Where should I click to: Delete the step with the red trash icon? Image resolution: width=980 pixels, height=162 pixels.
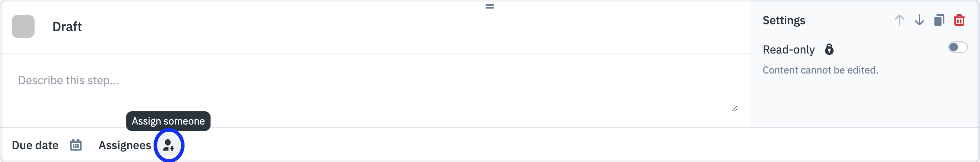click(x=959, y=20)
